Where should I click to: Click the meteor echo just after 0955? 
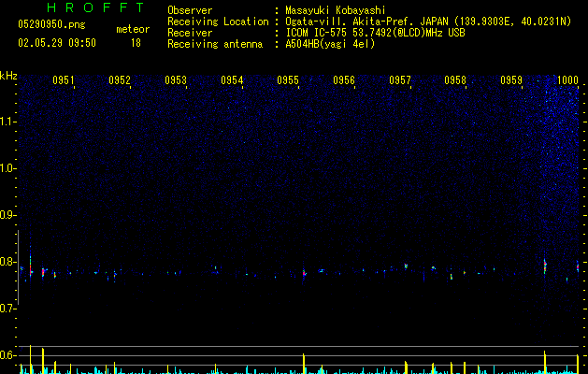304,273
